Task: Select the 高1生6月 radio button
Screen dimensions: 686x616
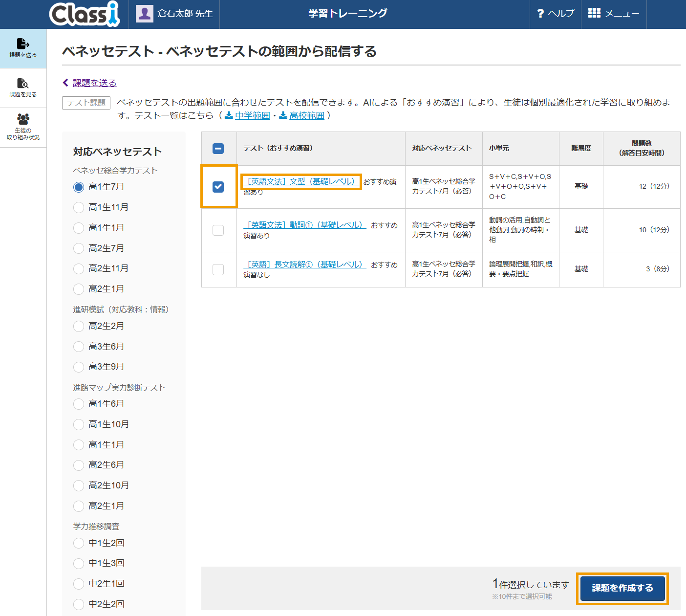Action: pos(79,404)
